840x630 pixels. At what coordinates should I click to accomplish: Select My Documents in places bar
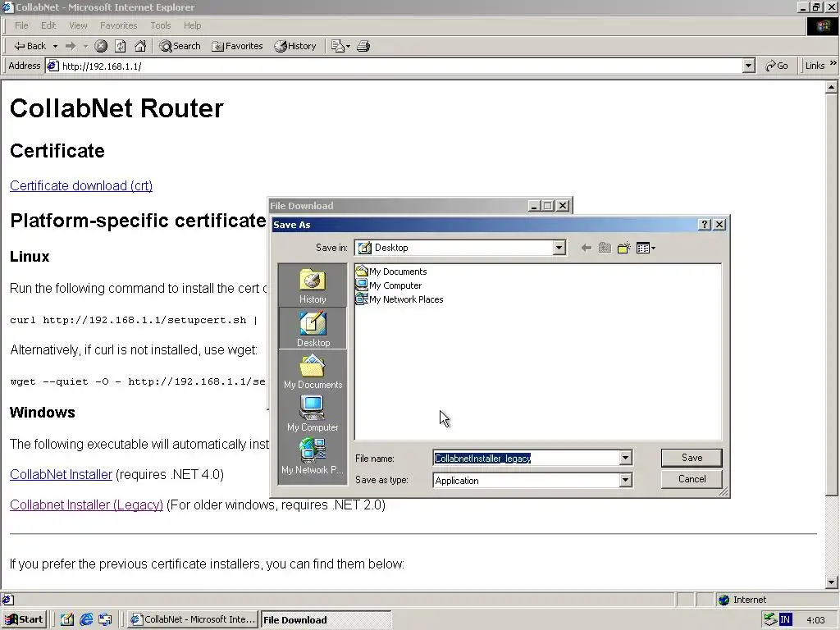click(x=313, y=372)
